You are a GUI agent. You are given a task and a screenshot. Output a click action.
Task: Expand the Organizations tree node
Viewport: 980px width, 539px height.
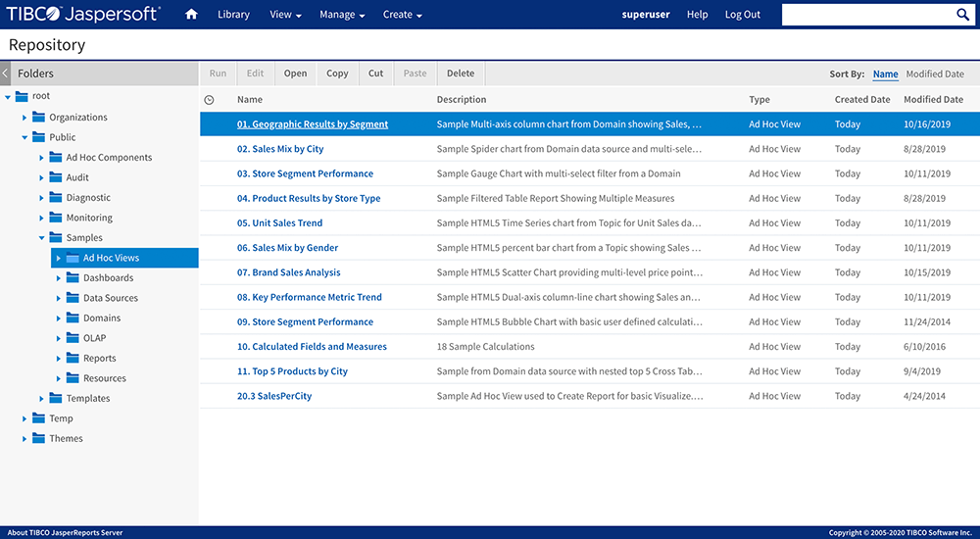point(24,117)
